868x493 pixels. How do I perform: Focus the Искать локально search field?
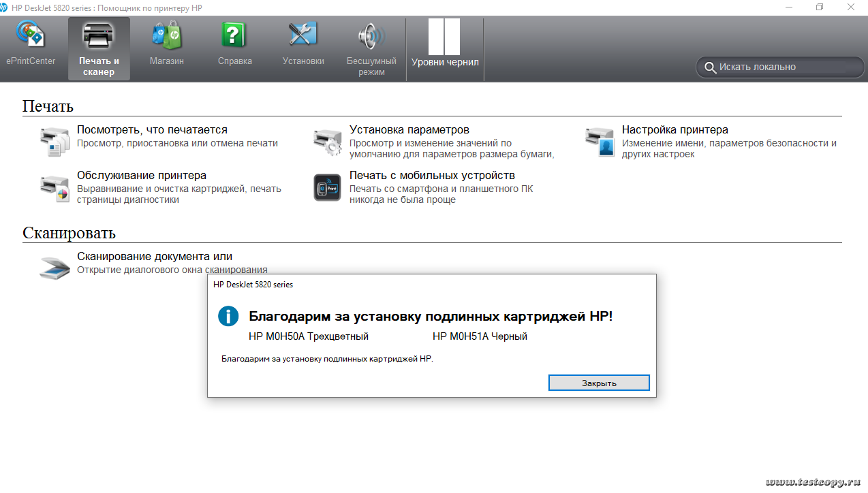coord(780,67)
